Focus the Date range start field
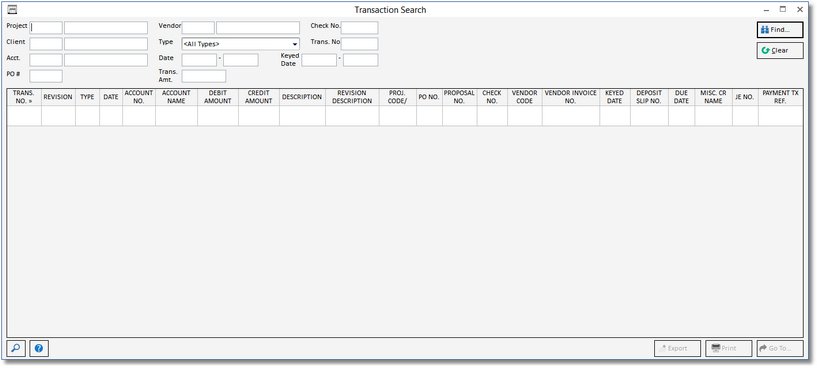The height and width of the screenshot is (368, 817). click(x=199, y=60)
